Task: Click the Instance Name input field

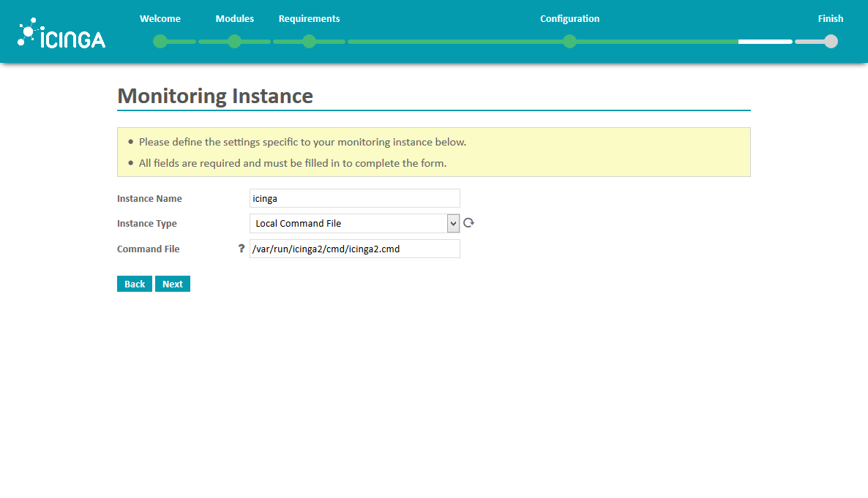Action: click(x=354, y=198)
